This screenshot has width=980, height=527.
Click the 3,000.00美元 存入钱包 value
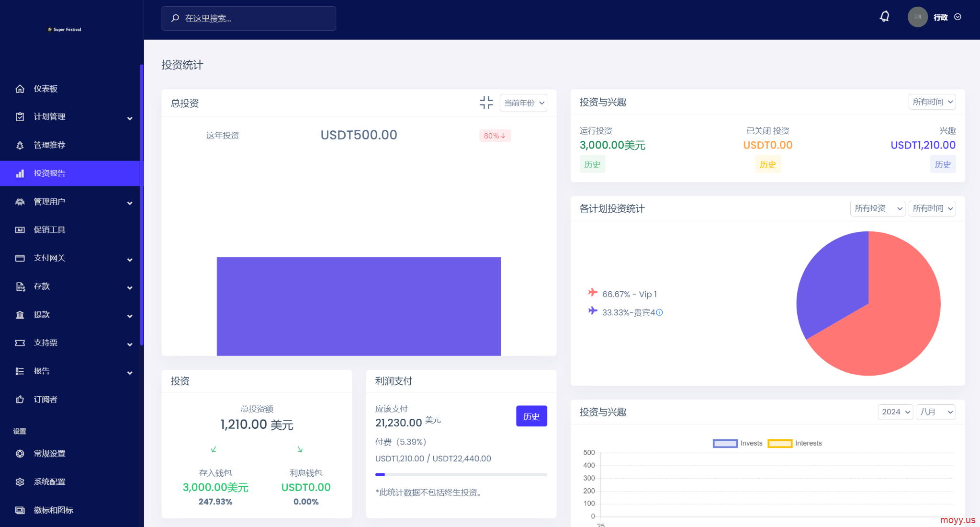(215, 487)
